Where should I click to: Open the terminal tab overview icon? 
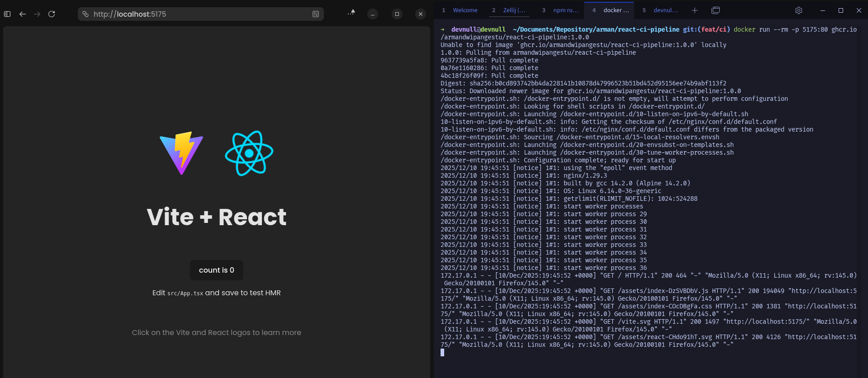pos(716,10)
